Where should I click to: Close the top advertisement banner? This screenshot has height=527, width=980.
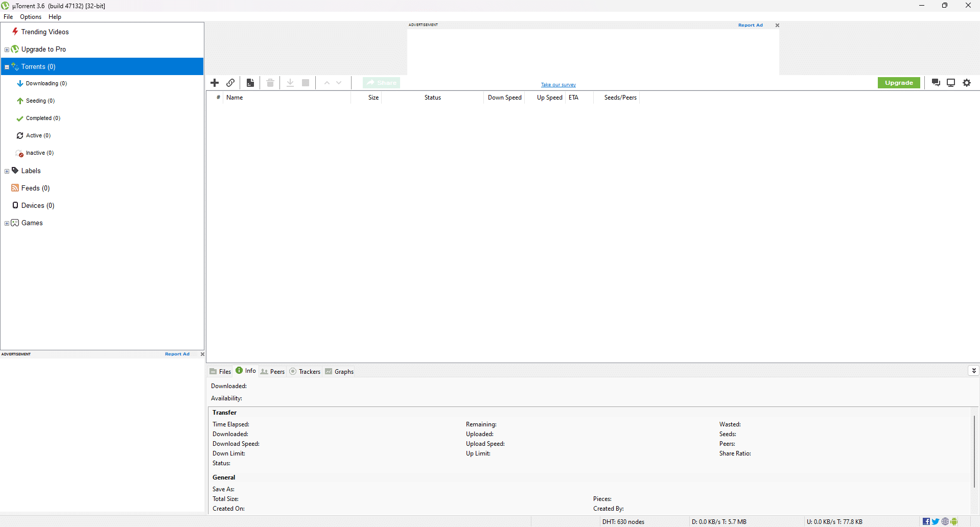(x=777, y=25)
